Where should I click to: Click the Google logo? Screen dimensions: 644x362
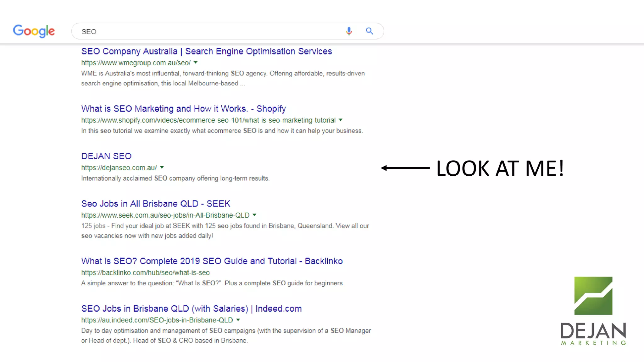click(34, 31)
